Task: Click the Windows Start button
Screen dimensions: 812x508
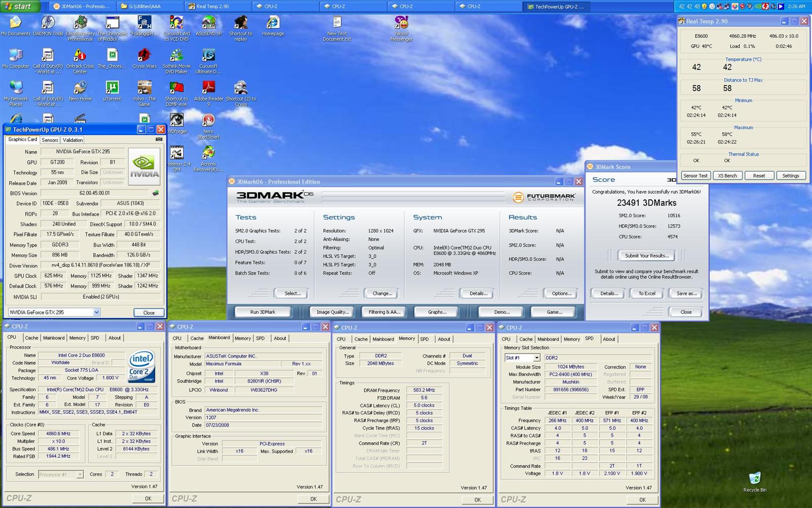Action: pyautogui.click(x=19, y=6)
